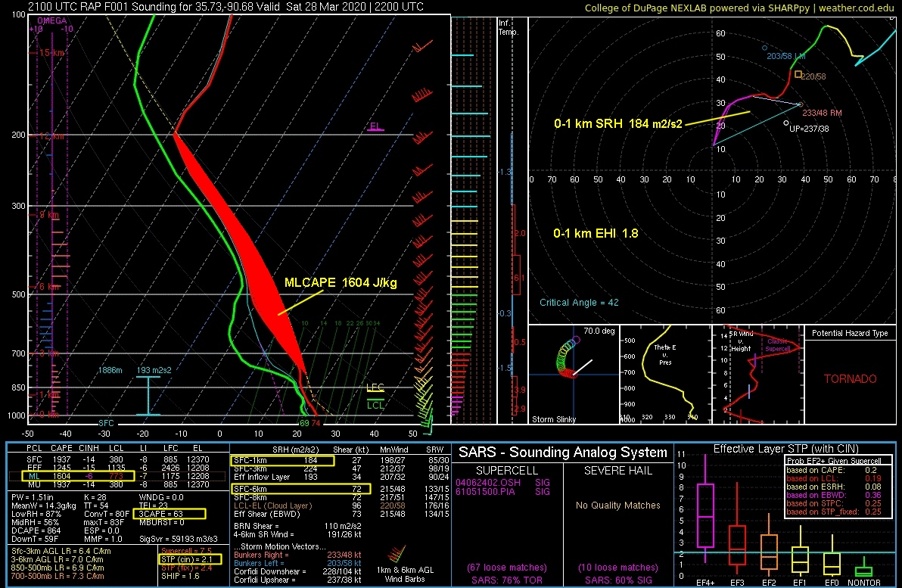Click the 1km & 6km AGL Wind Barbs label

[x=405, y=574]
